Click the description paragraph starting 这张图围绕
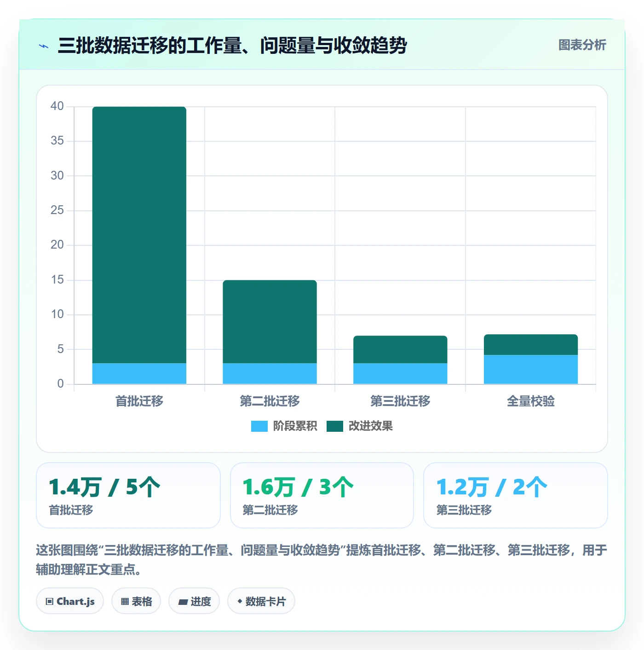Screen dimensions: 644x650 click(322, 559)
